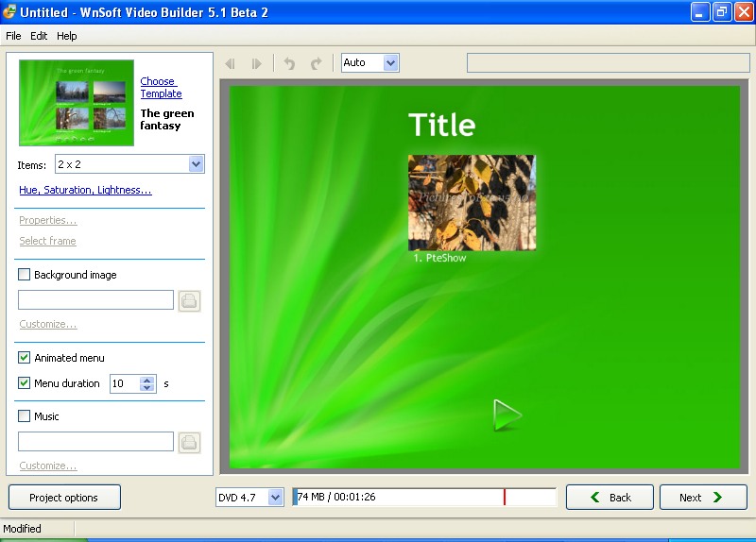This screenshot has height=542, width=756.
Task: Click the previous page arrow icon in toolbar
Action: [x=230, y=63]
